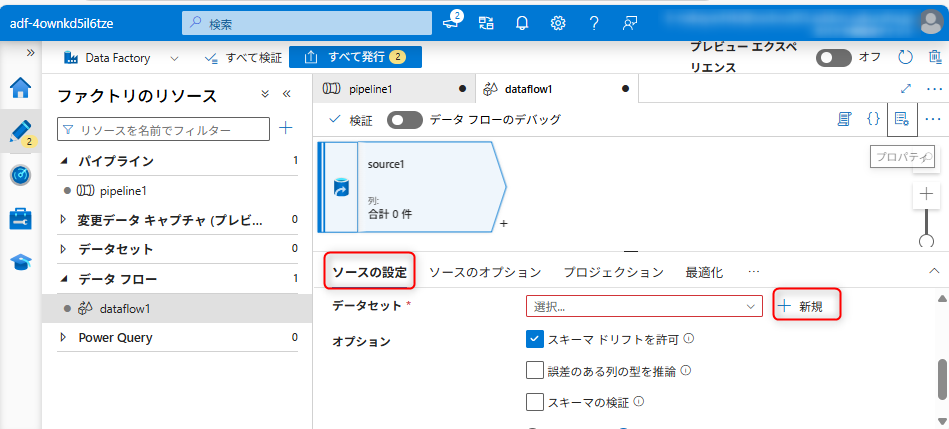Add new resource with plus icon
This screenshot has width=949, height=429.
tap(285, 128)
